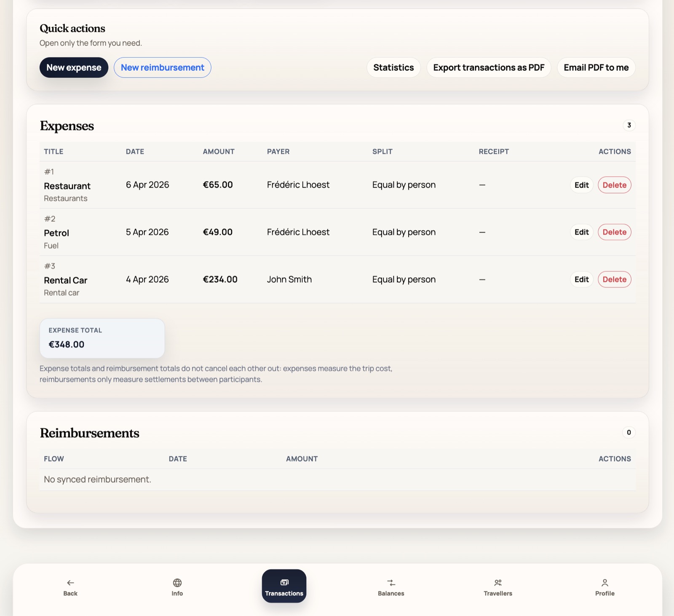Select the Transactions banknote icon

tap(284, 583)
